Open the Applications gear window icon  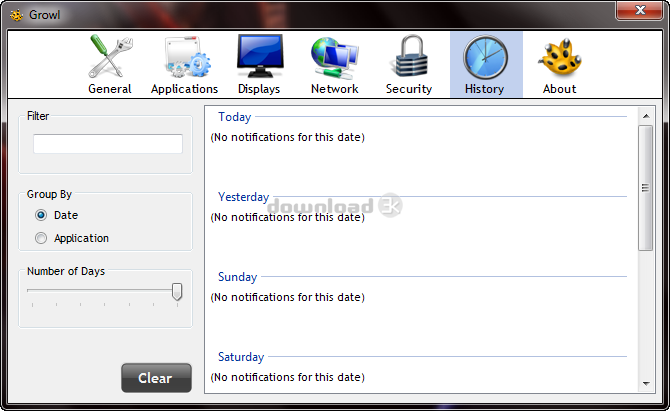click(x=188, y=57)
